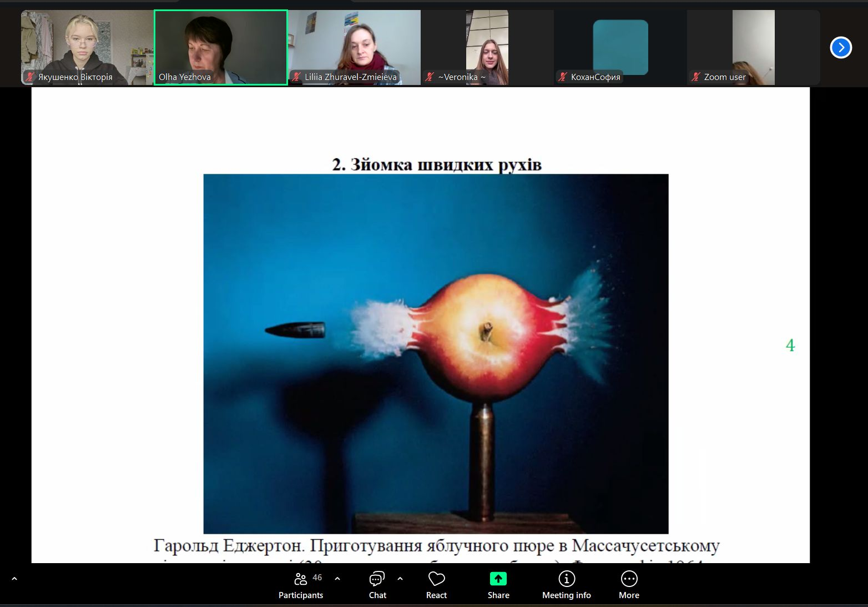The height and width of the screenshot is (607, 868).
Task: Expand the Participants options chevron
Action: click(337, 579)
